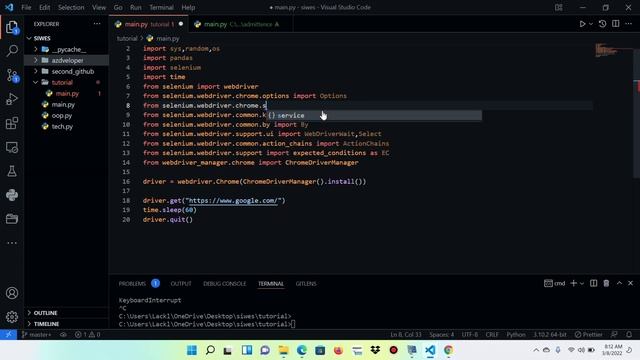Open the Terminal menu
The width and height of the screenshot is (640, 360).
pos(161,7)
